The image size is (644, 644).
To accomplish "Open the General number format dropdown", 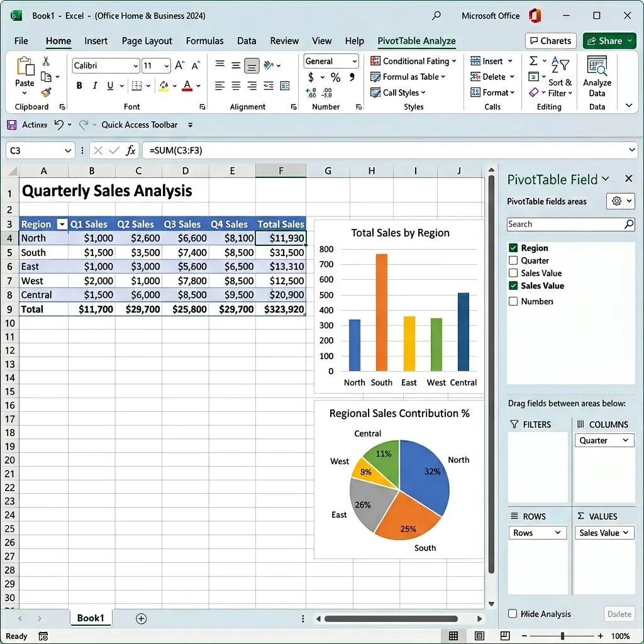I will click(355, 61).
